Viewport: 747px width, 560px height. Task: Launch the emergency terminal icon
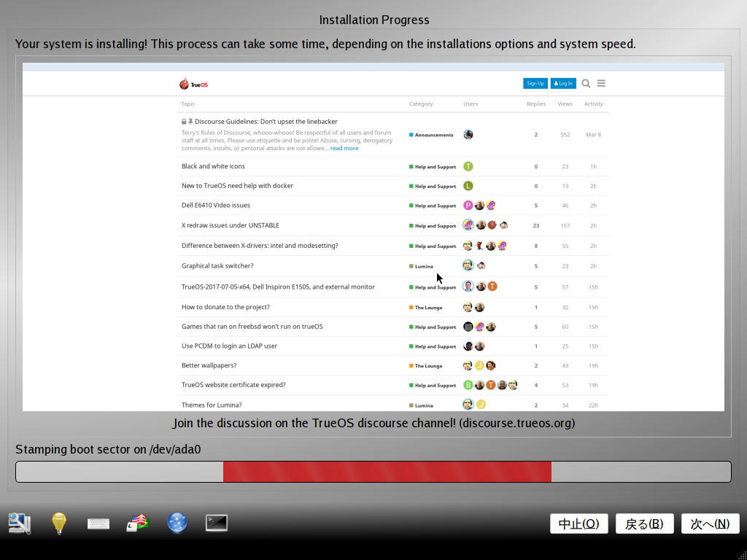tap(216, 523)
